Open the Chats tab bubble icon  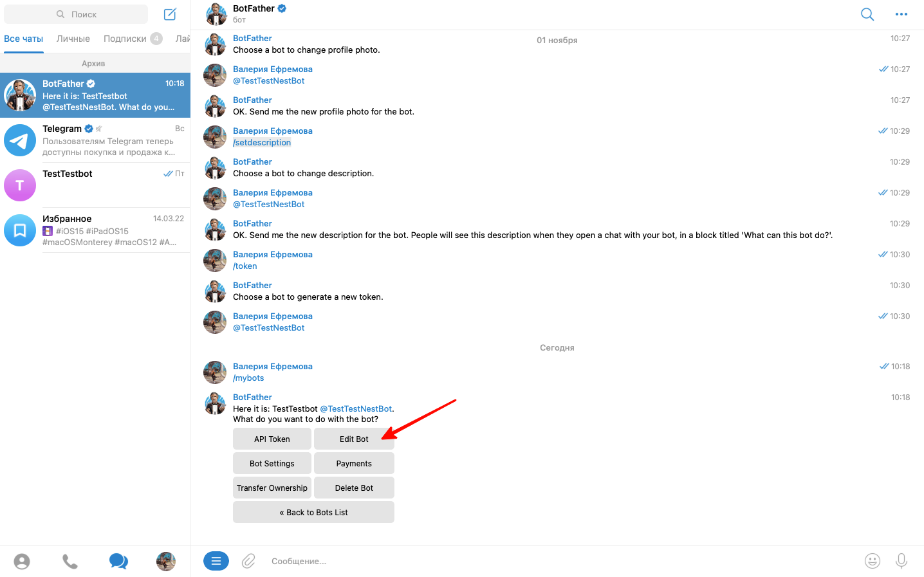click(118, 562)
